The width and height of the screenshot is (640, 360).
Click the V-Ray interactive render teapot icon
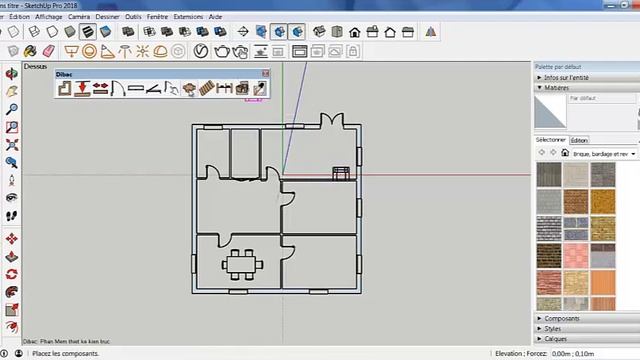tap(240, 52)
